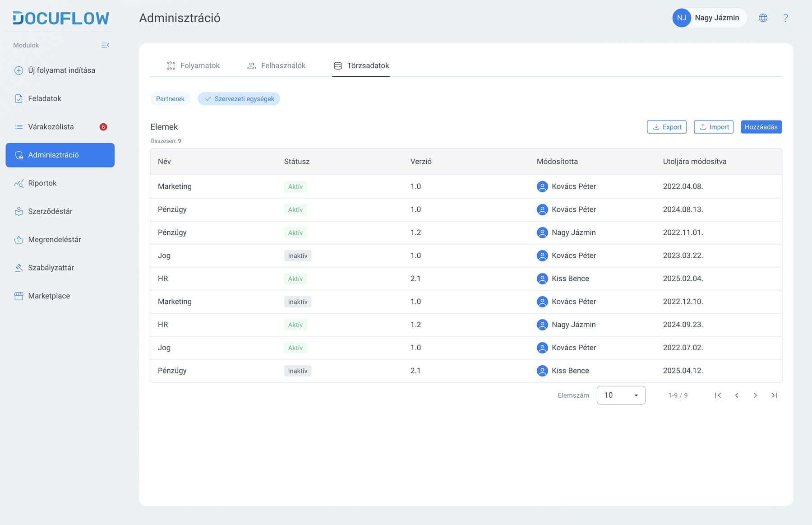Open the Elemszám page size dropdown
This screenshot has height=525, width=812.
coord(621,395)
